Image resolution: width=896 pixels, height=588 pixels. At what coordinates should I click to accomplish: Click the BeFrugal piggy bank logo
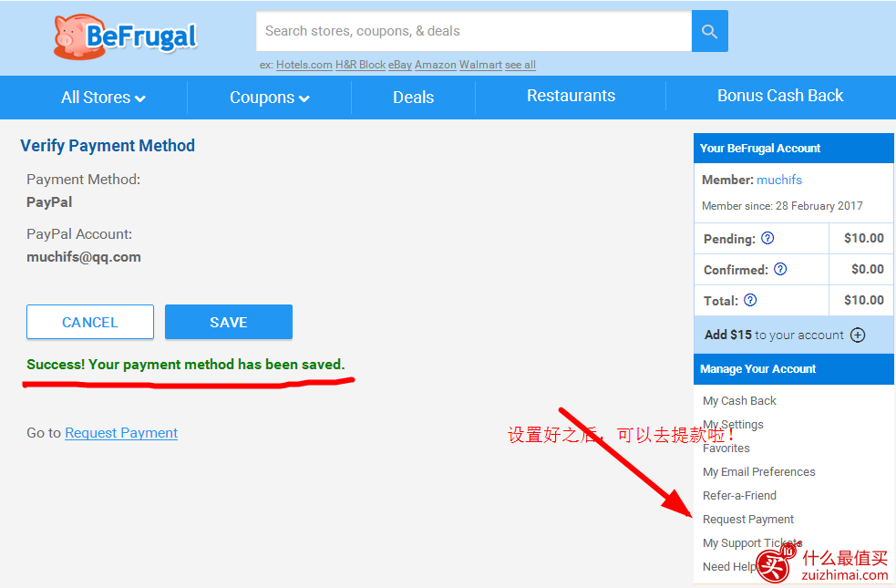click(125, 37)
